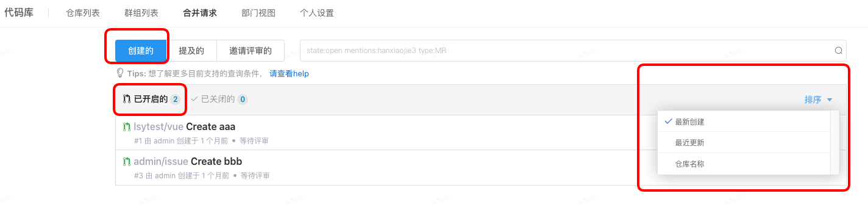Select the 创建的 filter button
This screenshot has height=221, width=868.
coord(141,51)
